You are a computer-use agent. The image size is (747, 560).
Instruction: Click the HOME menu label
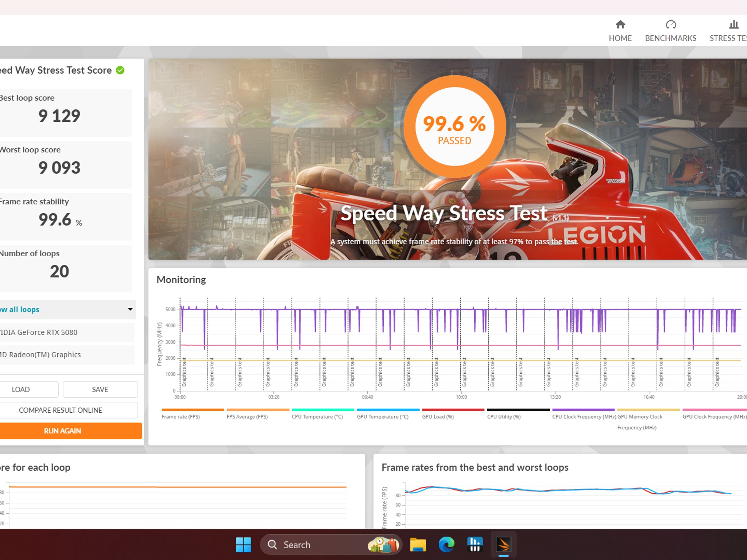click(620, 38)
